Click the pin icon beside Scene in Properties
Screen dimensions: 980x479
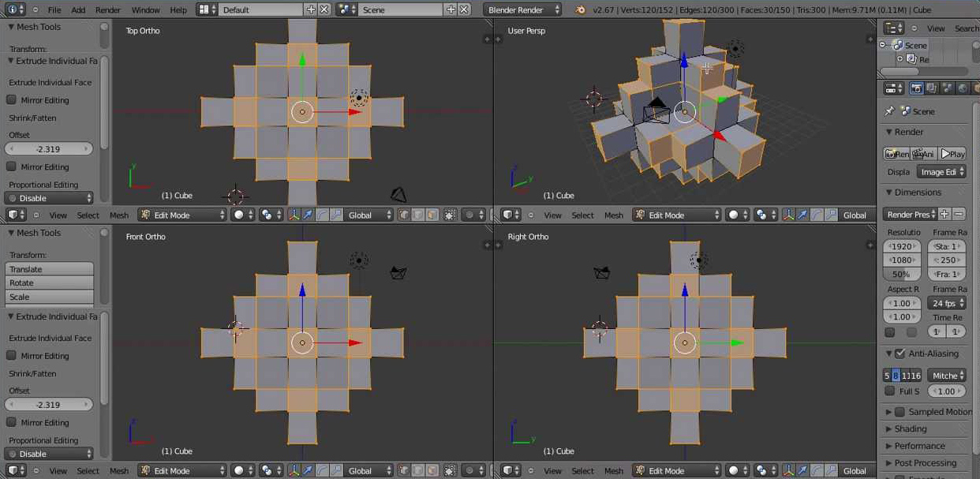890,111
